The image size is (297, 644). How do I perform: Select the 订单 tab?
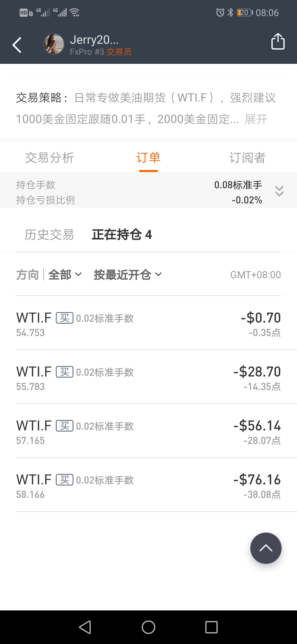pos(148,158)
